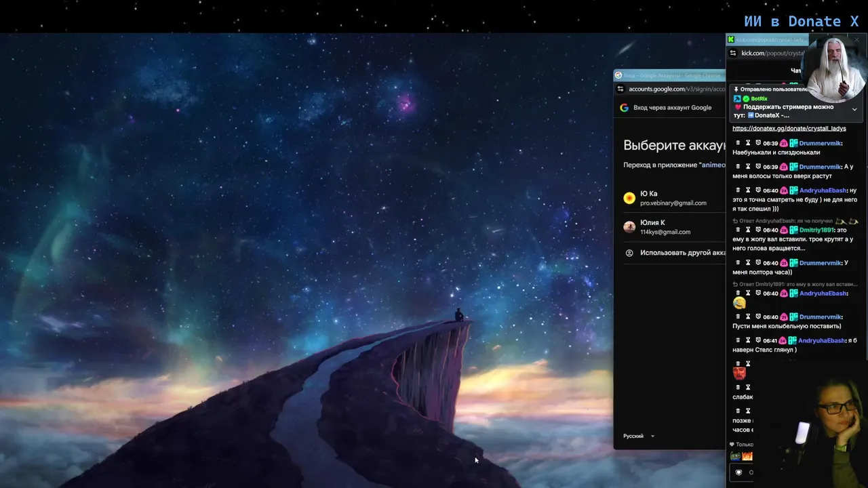Image resolution: width=868 pixels, height=488 pixels.
Task: Delete the Drummervmik 'Наебунькали' message via trash icon
Action: tap(738, 143)
